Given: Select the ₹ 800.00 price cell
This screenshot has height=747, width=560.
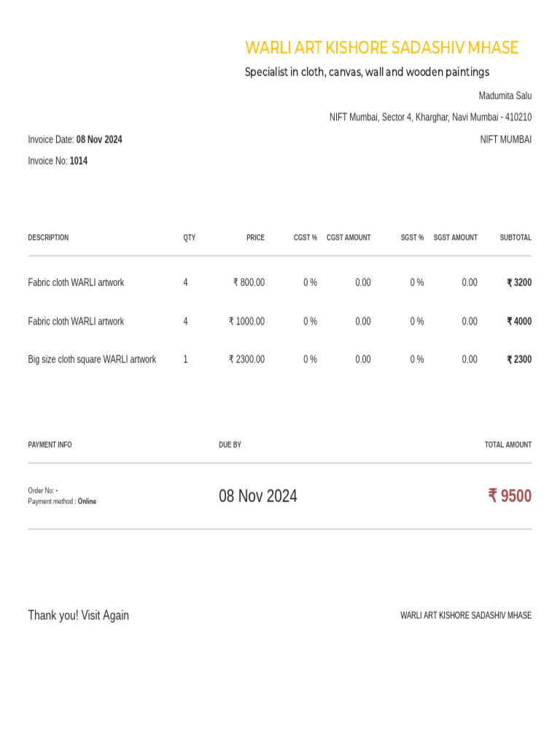Looking at the screenshot, I should [x=249, y=282].
